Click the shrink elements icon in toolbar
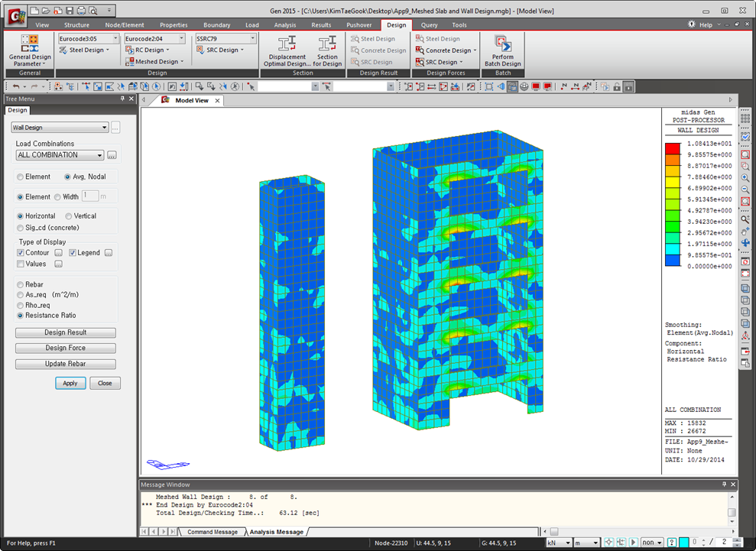 (489, 87)
